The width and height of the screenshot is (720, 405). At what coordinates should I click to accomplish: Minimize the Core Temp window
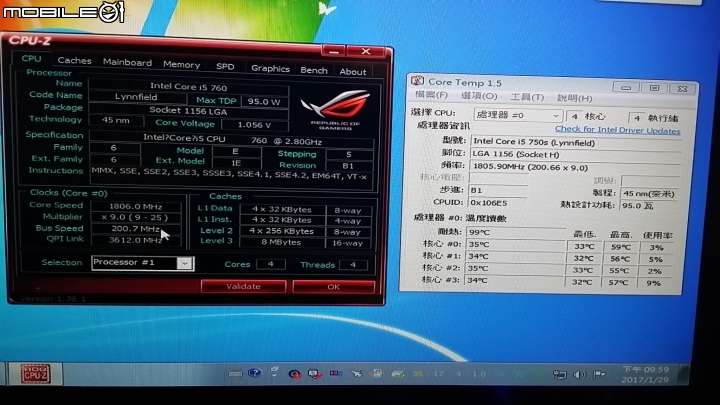[x=625, y=87]
